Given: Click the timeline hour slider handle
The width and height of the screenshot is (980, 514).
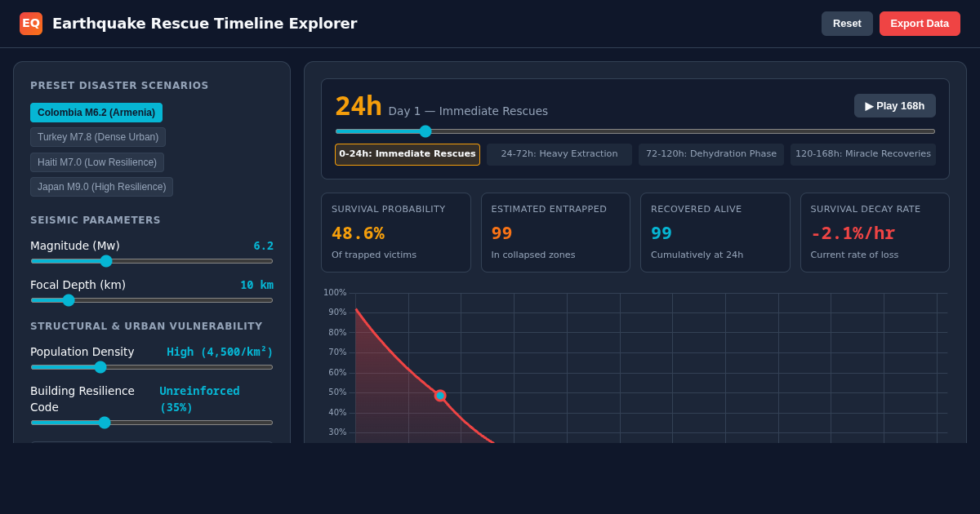Looking at the screenshot, I should 425,131.
